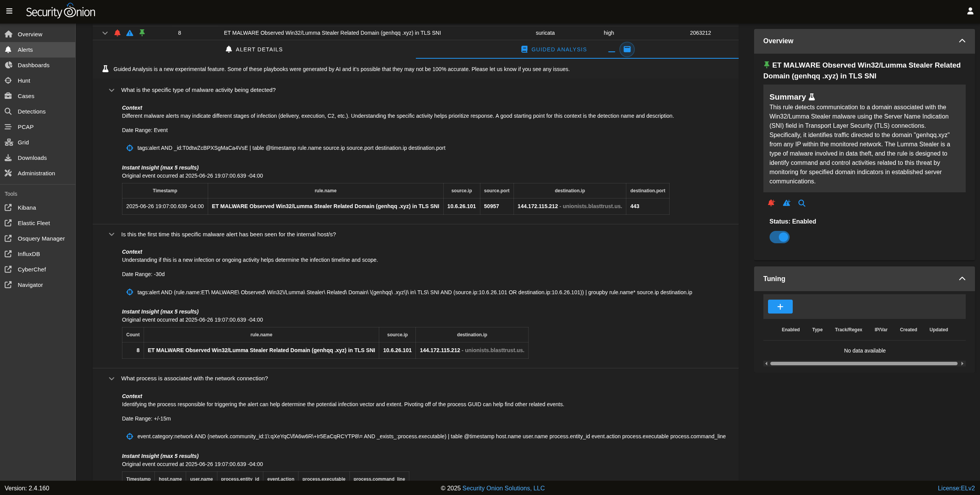Escalate alert with blue triangle icon
This screenshot has width=980, height=495.
[130, 33]
